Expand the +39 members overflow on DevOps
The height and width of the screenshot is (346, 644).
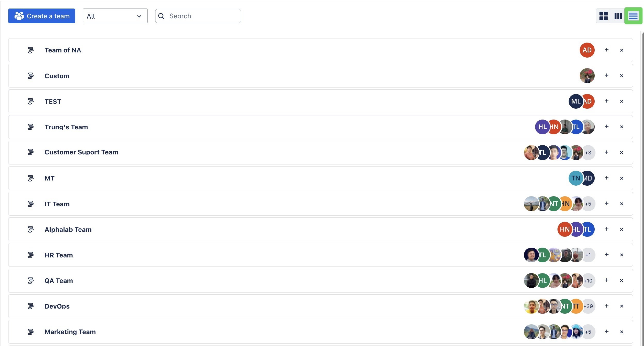coord(588,306)
